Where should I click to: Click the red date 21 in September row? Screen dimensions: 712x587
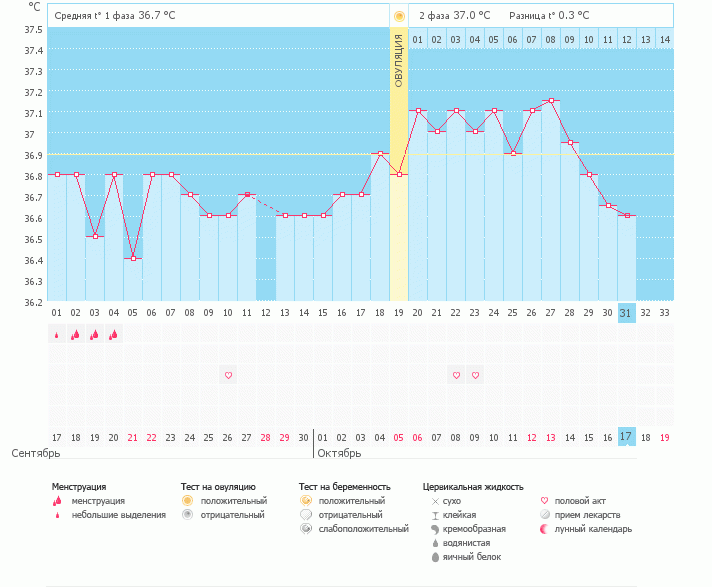pos(133,438)
